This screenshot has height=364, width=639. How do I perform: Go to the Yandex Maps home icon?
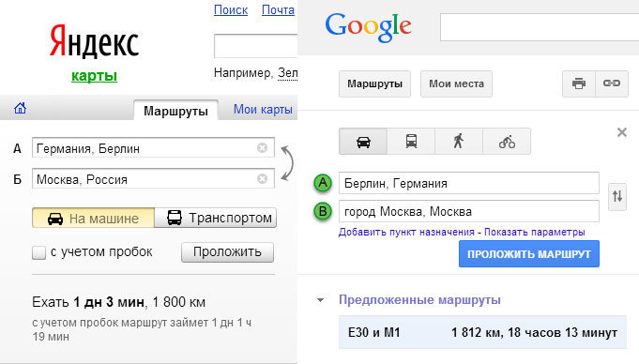tap(20, 109)
